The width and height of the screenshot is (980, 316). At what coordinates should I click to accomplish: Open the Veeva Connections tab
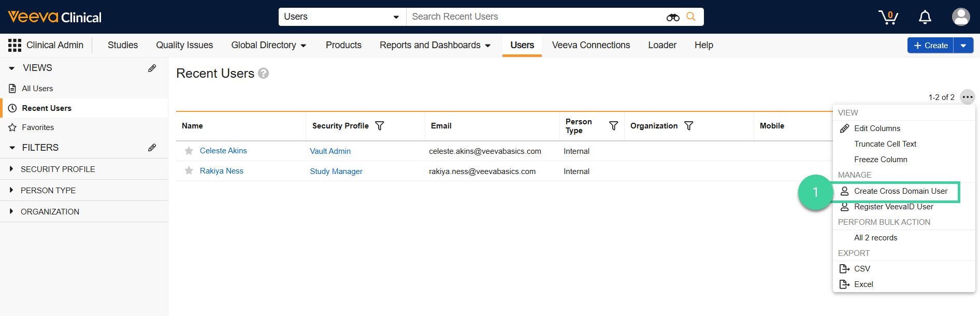tap(591, 45)
